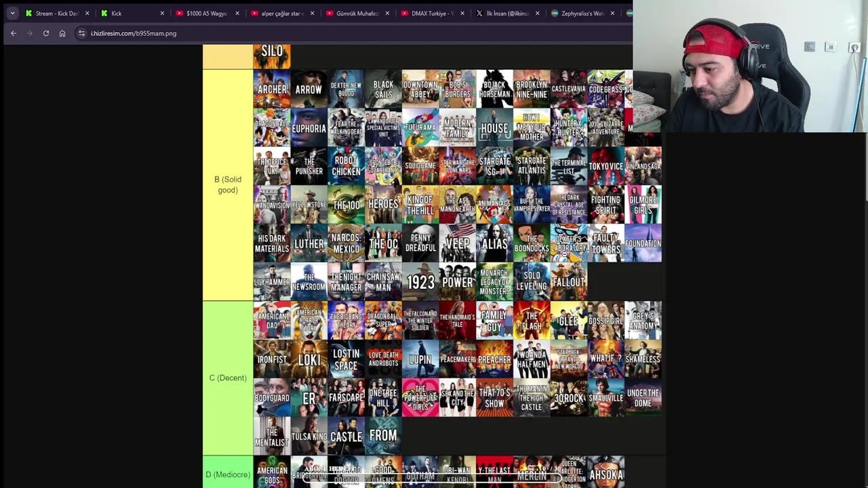Click the 1923 tile
This screenshot has height=488, width=868.
(x=420, y=282)
